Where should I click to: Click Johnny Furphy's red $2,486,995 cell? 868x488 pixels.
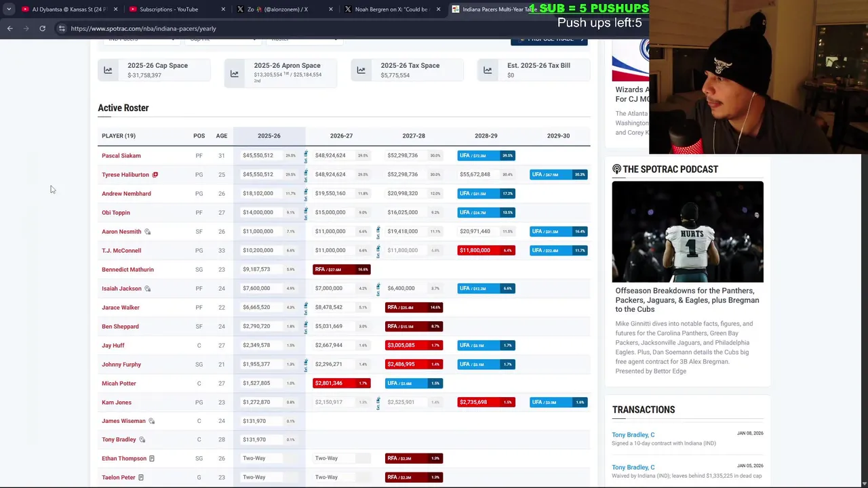coord(414,365)
